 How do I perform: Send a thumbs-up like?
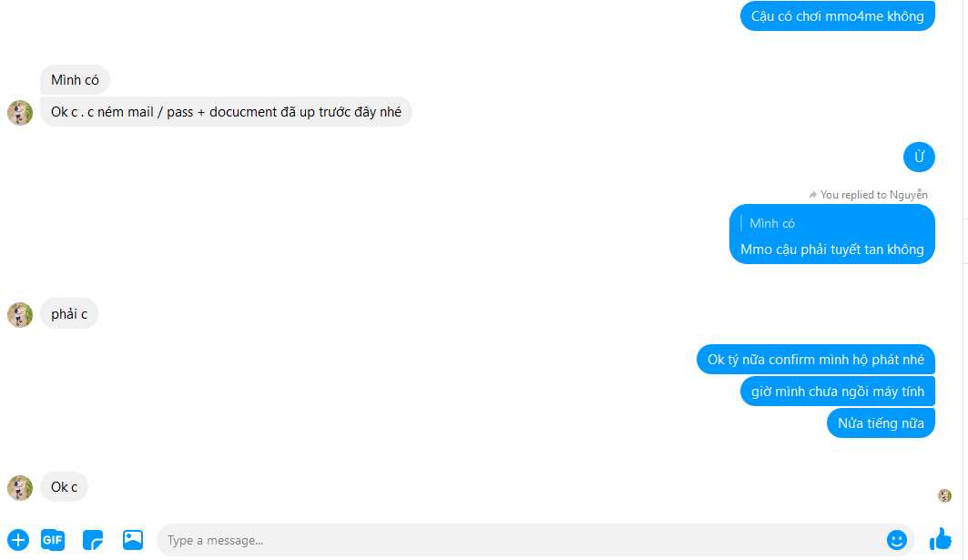pyautogui.click(x=941, y=539)
